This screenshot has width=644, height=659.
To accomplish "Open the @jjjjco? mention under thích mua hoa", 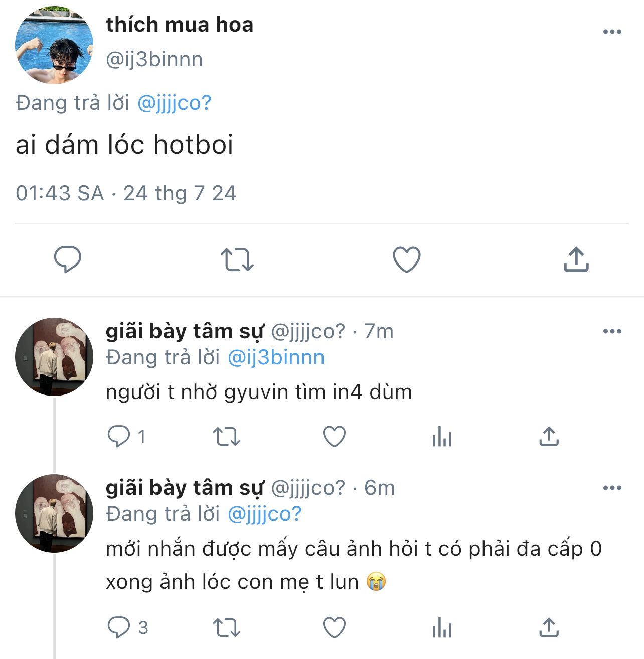I will point(174,103).
